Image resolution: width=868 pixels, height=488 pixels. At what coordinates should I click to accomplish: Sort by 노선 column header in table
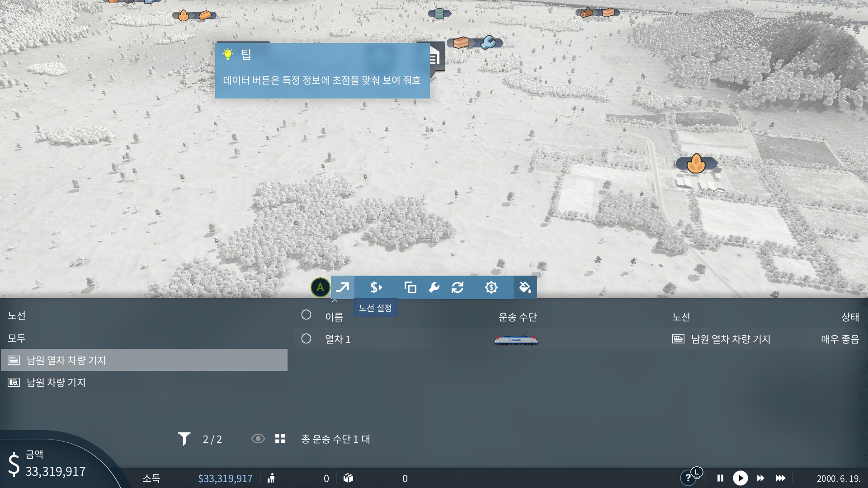[x=681, y=317]
